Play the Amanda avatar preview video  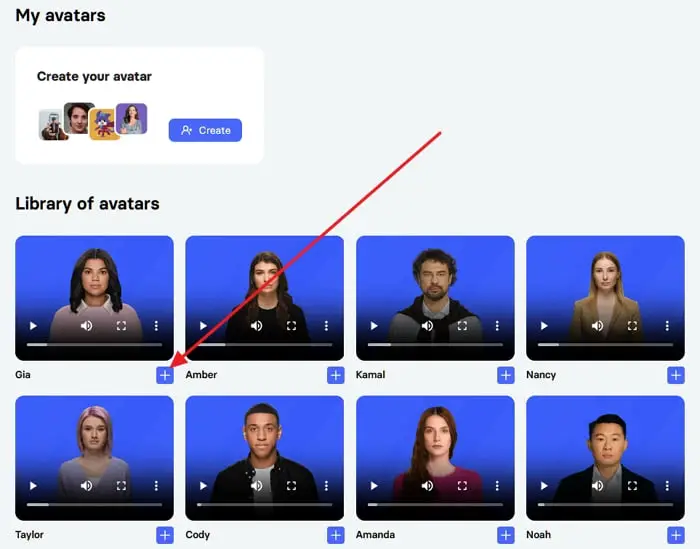374,486
